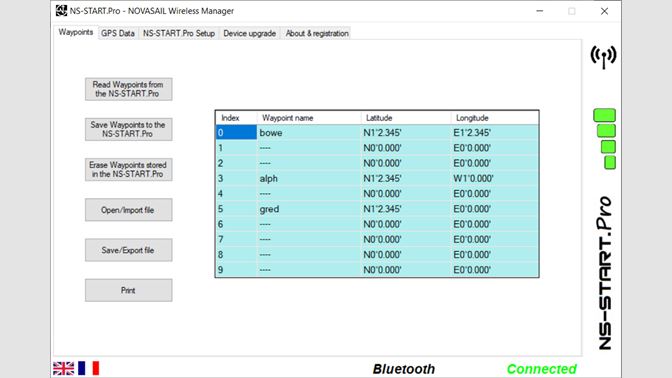672x378 pixels.
Task: Select waypoint name cell 'bowe'
Action: (309, 133)
